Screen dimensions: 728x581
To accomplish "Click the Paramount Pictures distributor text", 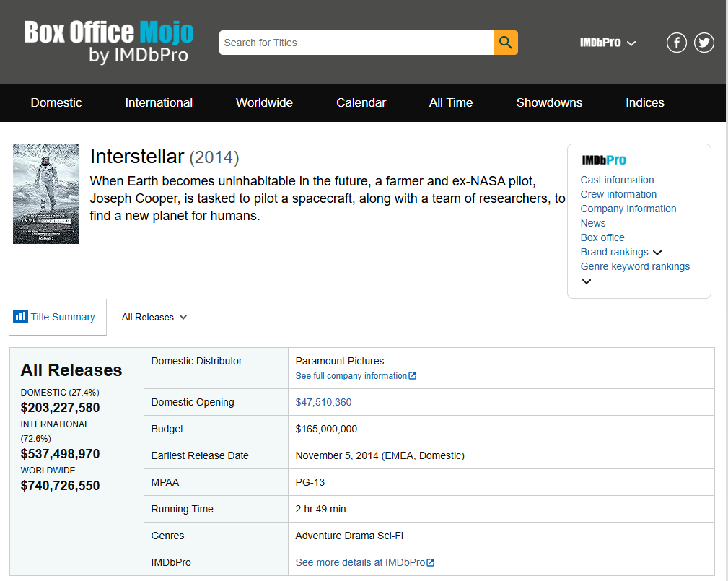I will (x=340, y=361).
